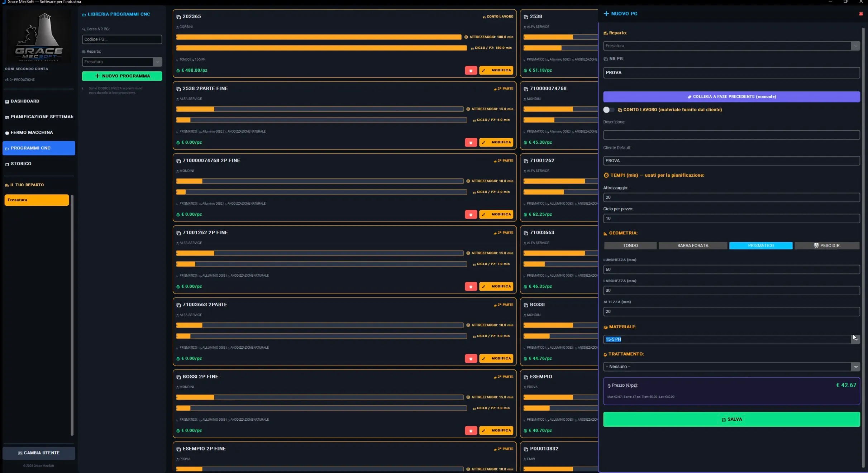This screenshot has width=868, height=473.
Task: Click the Altezza (mm) input
Action: (731, 312)
